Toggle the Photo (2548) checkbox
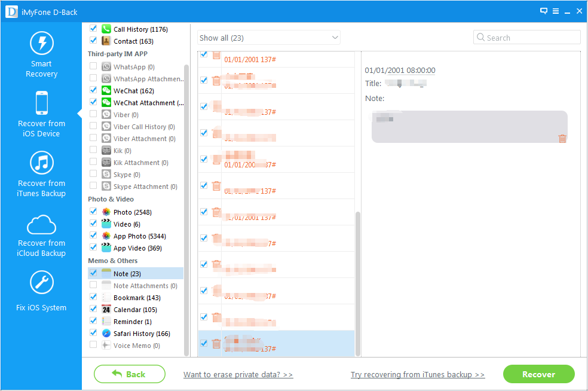The width and height of the screenshot is (588, 391). 93,211
